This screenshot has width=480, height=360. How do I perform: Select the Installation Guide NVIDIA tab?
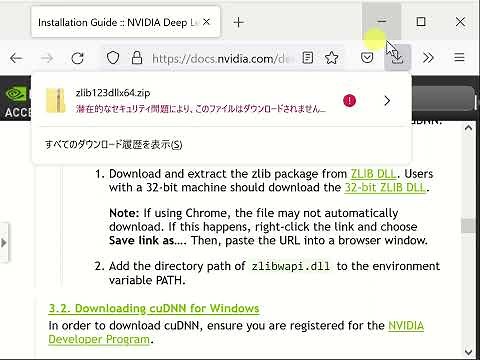pyautogui.click(x=125, y=22)
